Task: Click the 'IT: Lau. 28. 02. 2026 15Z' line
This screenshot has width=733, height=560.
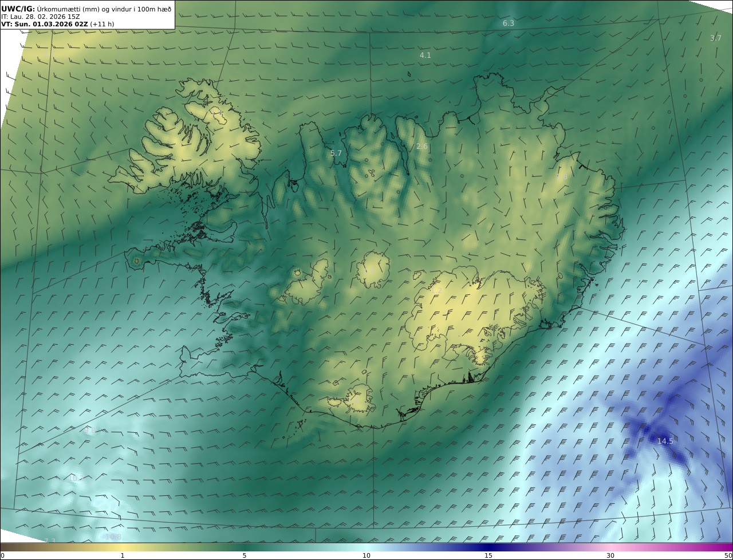Action: (40, 17)
